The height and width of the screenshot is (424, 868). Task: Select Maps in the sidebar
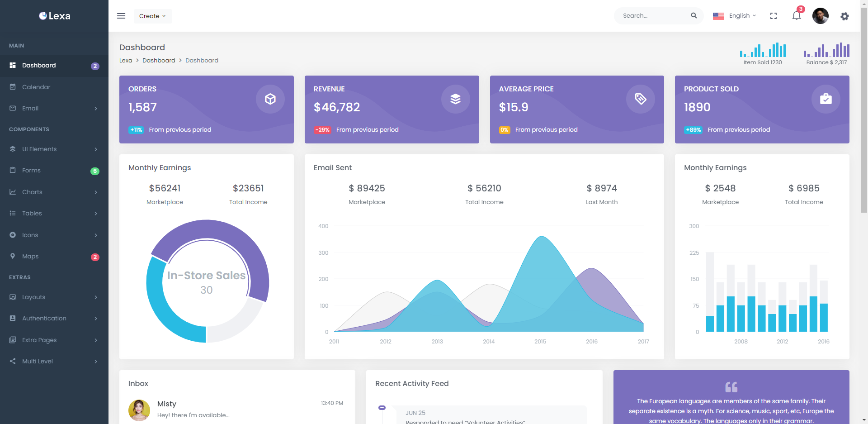point(30,256)
